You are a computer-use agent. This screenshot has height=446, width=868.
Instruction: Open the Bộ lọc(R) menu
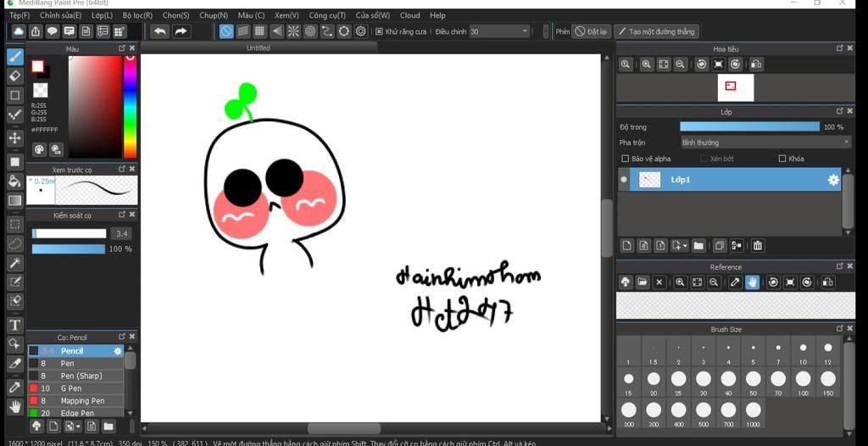pos(138,15)
